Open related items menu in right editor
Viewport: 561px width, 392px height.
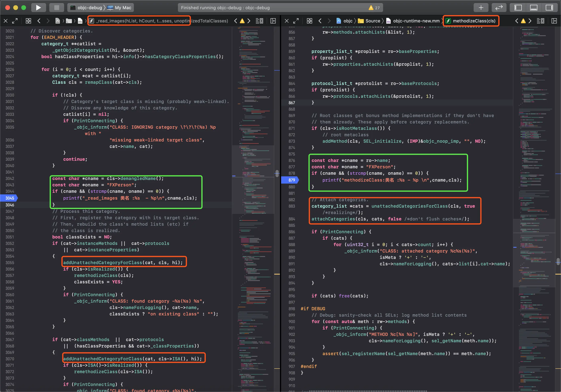(x=309, y=21)
